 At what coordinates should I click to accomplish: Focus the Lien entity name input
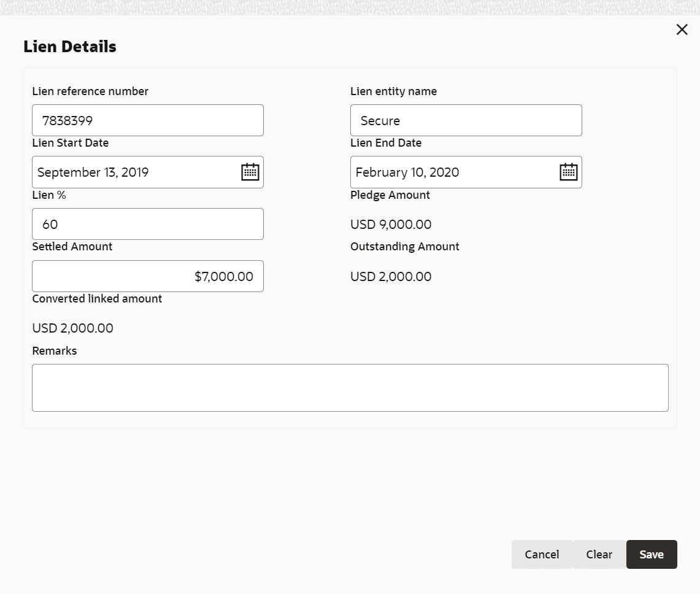[466, 120]
